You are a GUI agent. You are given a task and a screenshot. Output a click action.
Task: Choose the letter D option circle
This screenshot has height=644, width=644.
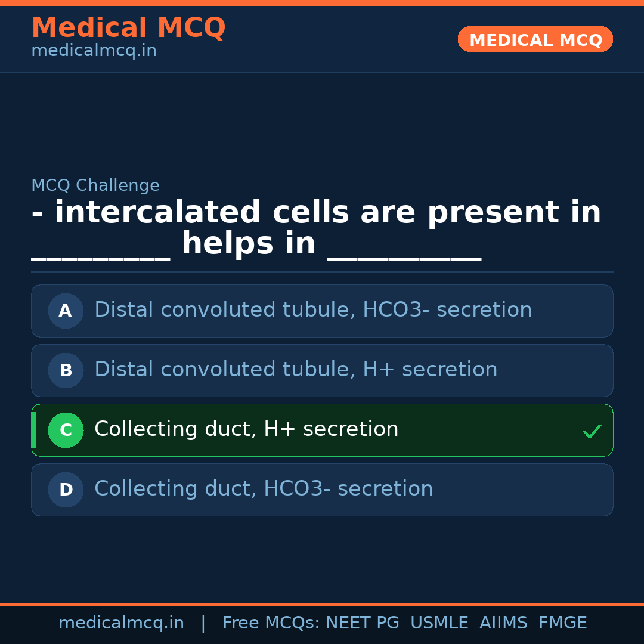66,490
